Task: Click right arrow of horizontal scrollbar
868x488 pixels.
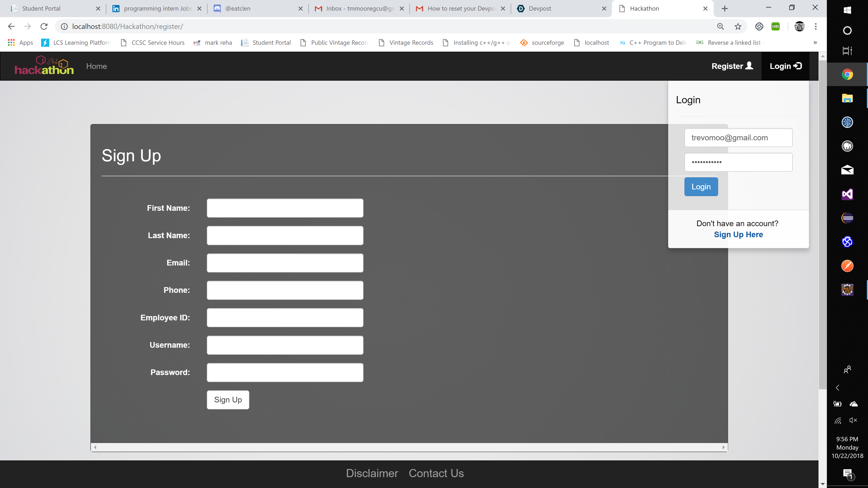Action: pyautogui.click(x=723, y=447)
